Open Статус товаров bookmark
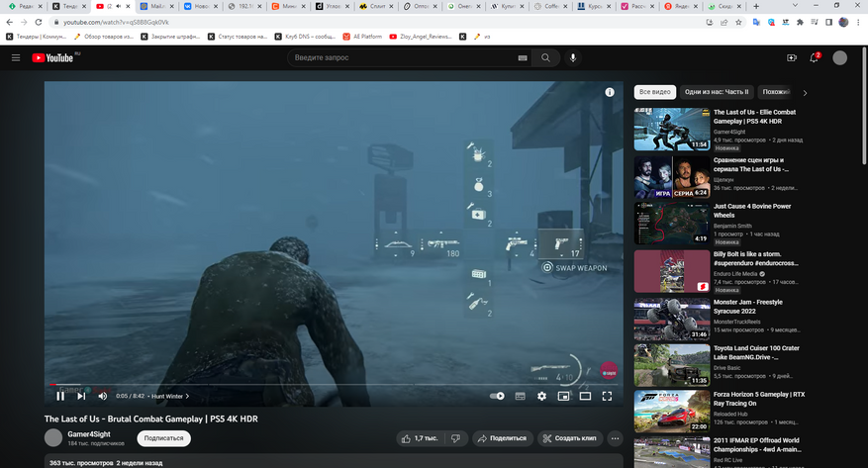This screenshot has height=468, width=868. [238, 37]
